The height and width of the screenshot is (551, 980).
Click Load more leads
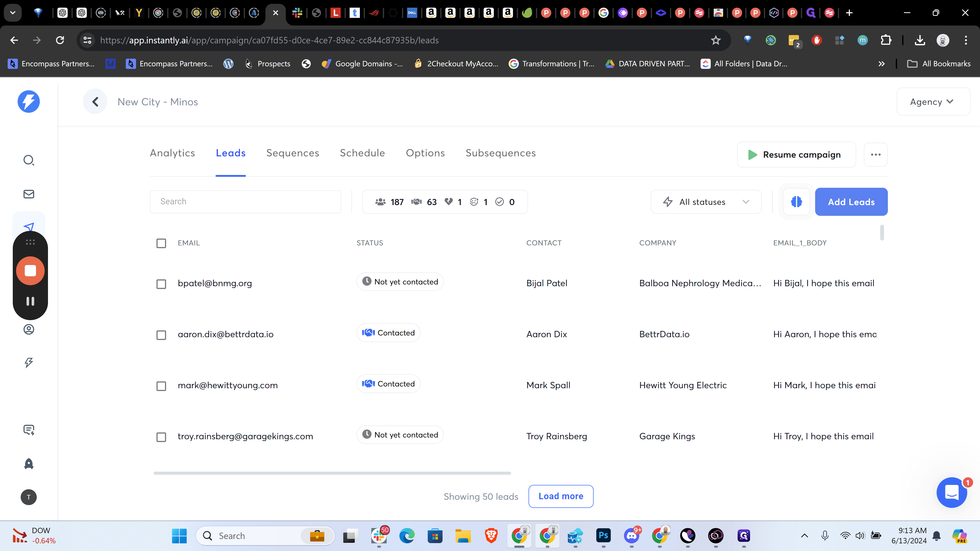coord(561,496)
